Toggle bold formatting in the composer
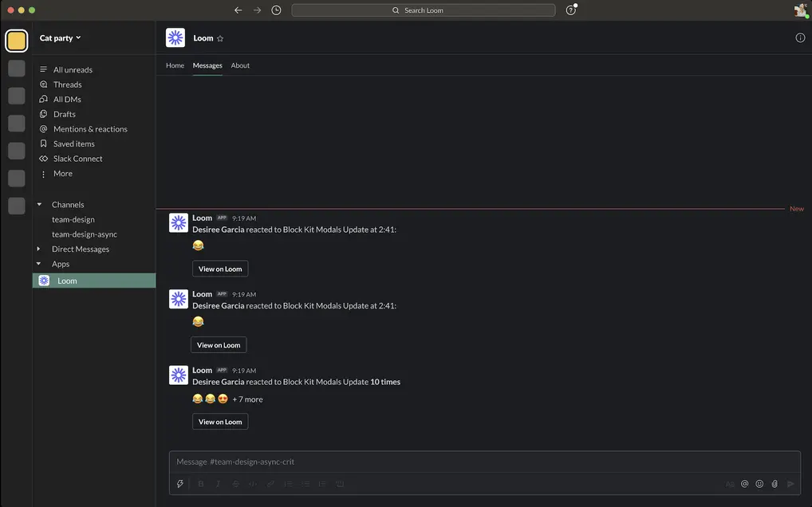 (x=201, y=483)
